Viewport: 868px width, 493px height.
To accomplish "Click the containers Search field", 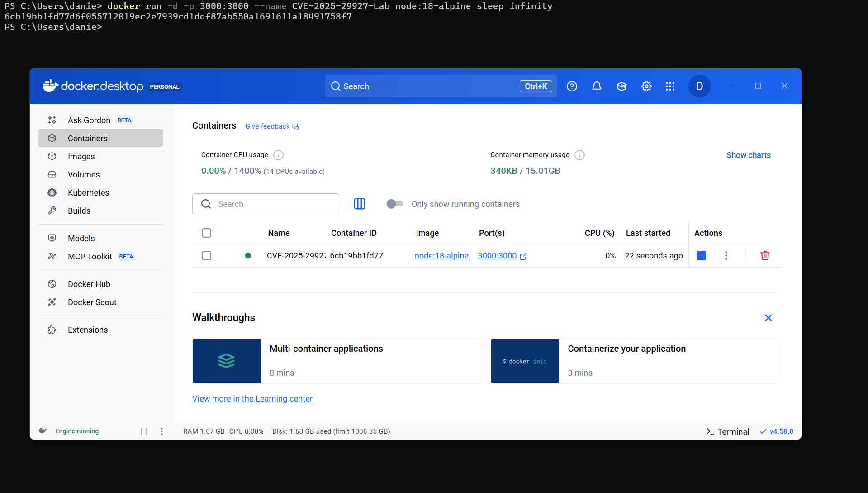I will [x=266, y=204].
